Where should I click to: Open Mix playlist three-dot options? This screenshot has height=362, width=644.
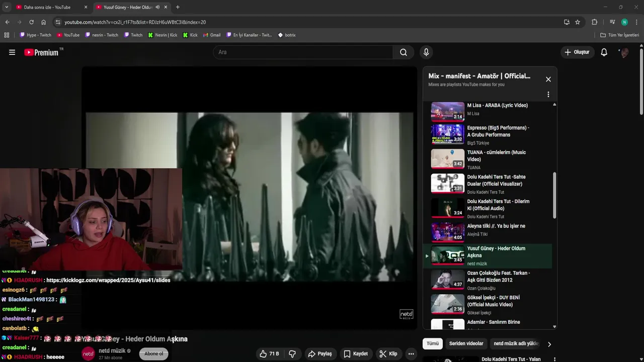[548, 95]
